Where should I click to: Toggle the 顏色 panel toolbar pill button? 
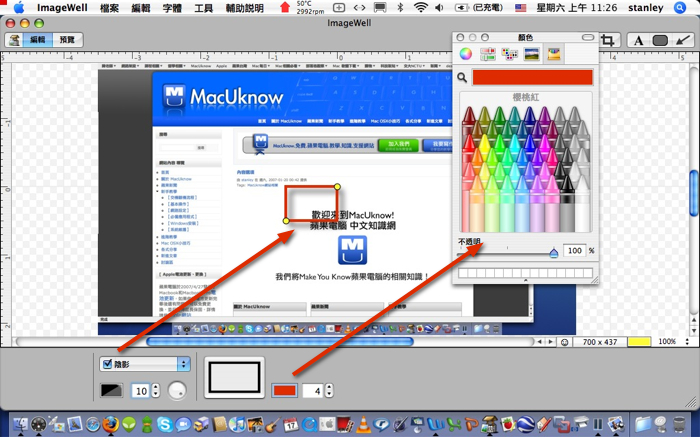(588, 37)
